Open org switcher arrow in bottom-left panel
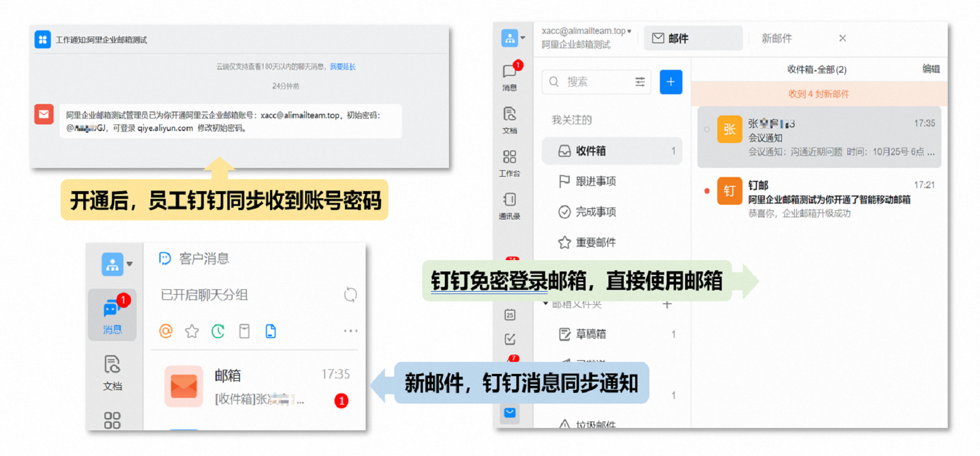This screenshot has width=980, height=456. pyautogui.click(x=130, y=264)
